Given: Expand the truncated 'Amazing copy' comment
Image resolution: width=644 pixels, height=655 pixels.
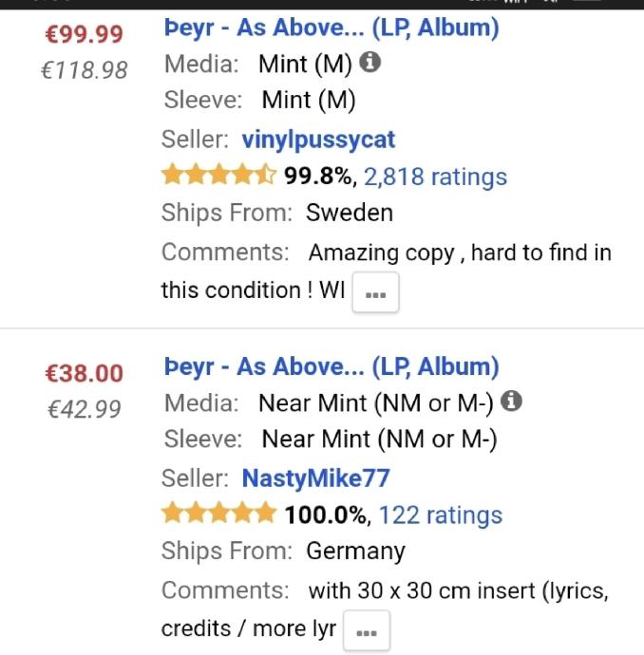Looking at the screenshot, I should pyautogui.click(x=375, y=294).
